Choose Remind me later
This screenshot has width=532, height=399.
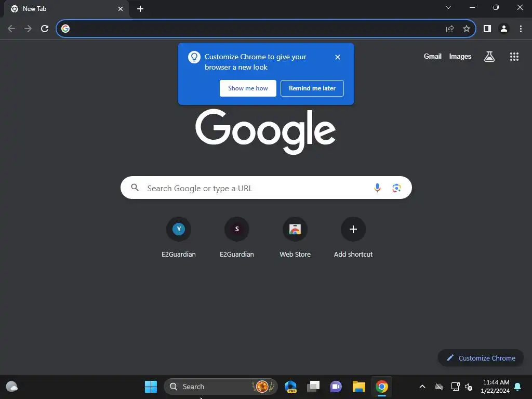point(312,88)
